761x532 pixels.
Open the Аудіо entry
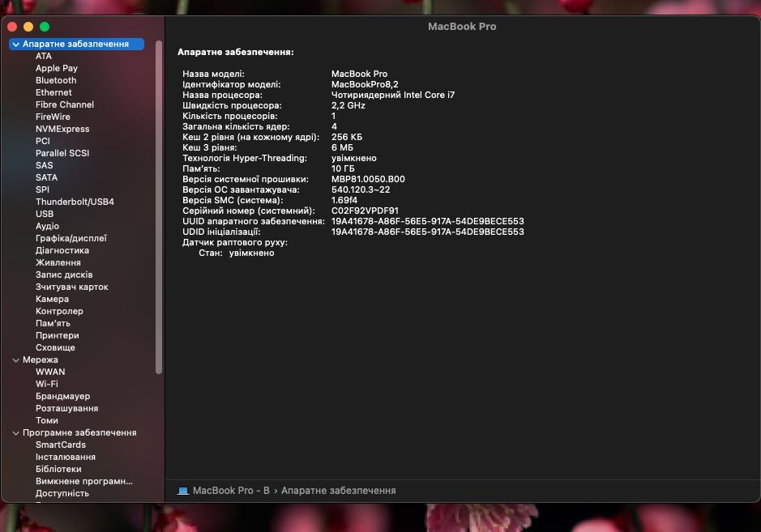click(x=47, y=226)
